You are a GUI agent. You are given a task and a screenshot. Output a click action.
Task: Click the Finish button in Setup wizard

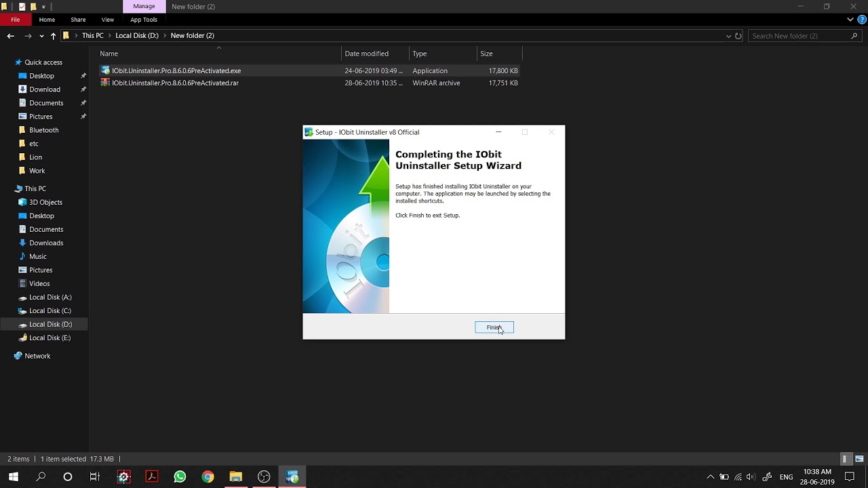coord(494,327)
